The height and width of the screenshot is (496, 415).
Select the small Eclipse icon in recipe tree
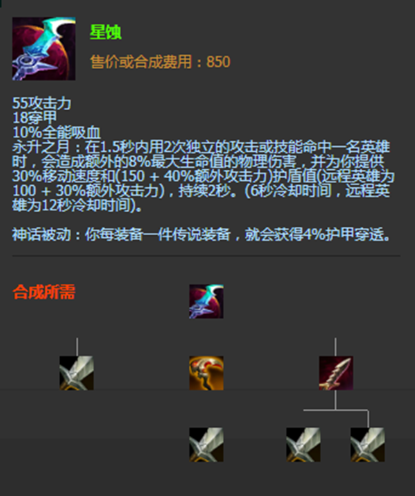pyautogui.click(x=206, y=301)
